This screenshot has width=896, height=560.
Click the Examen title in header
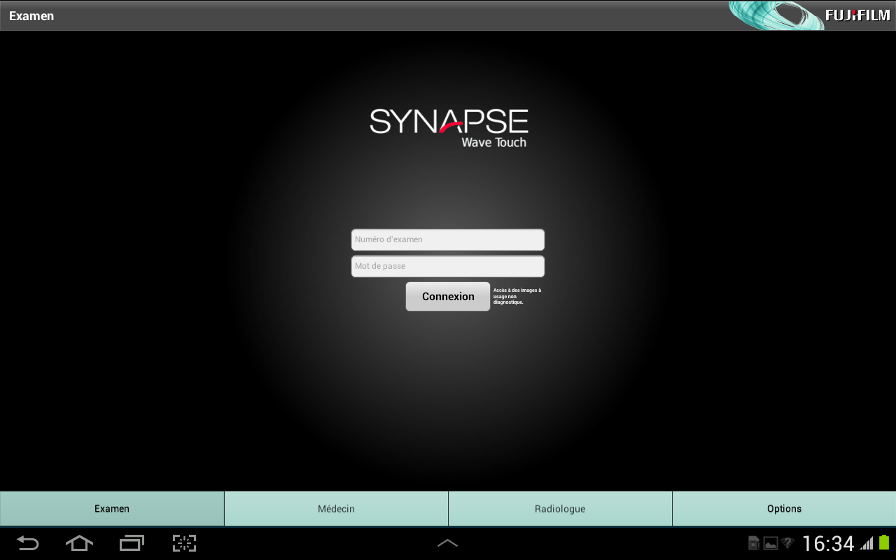point(31,16)
